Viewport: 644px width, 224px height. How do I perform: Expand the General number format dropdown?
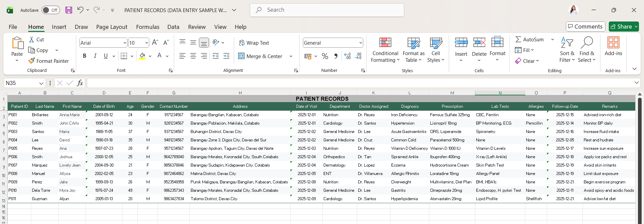(x=361, y=43)
